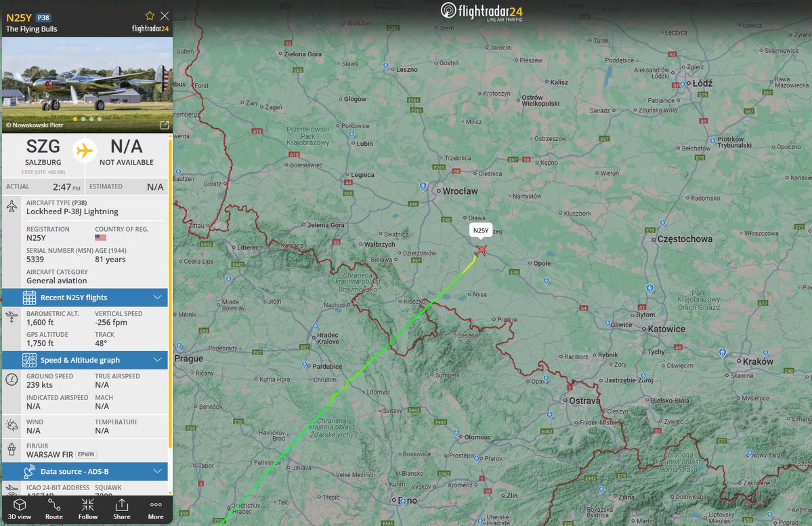Click the Wrocław city label on map

tap(460, 191)
